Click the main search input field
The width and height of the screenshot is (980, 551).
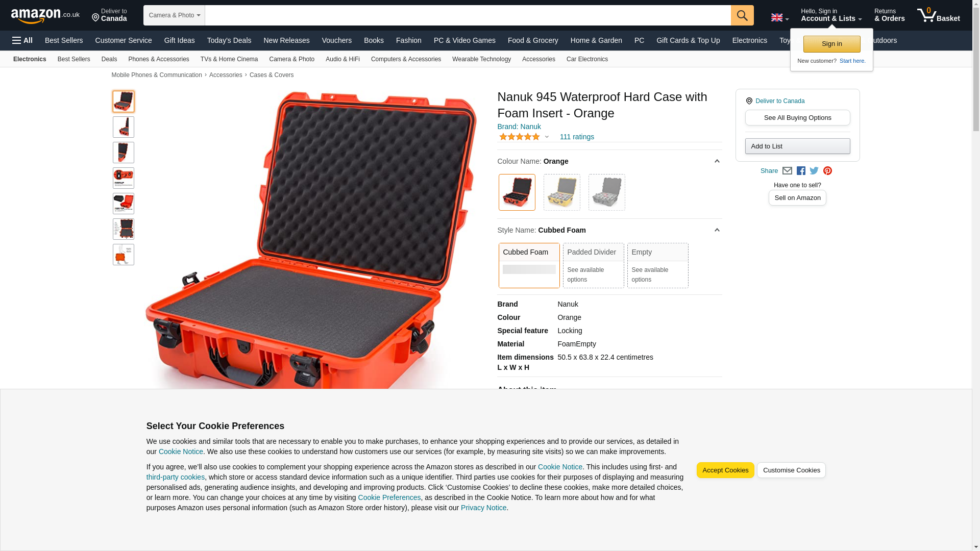(x=468, y=15)
